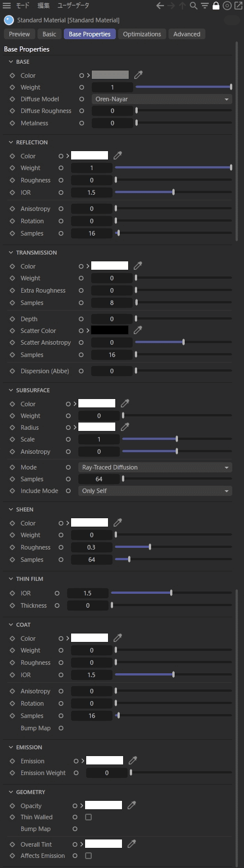Collapse the BASE section

(x=11, y=62)
